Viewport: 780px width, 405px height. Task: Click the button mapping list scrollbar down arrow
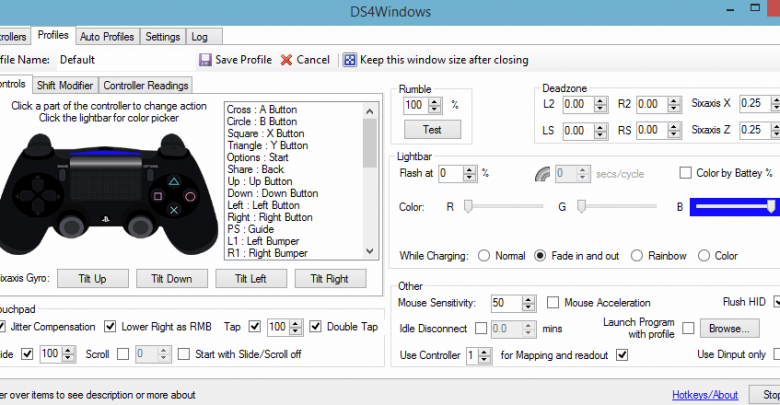[370, 252]
